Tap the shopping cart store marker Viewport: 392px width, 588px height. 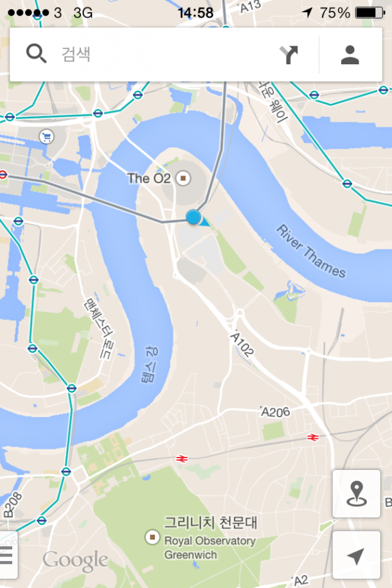[46, 137]
